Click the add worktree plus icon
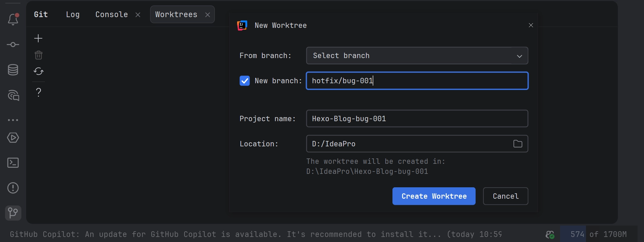This screenshot has width=644, height=242. [x=38, y=38]
